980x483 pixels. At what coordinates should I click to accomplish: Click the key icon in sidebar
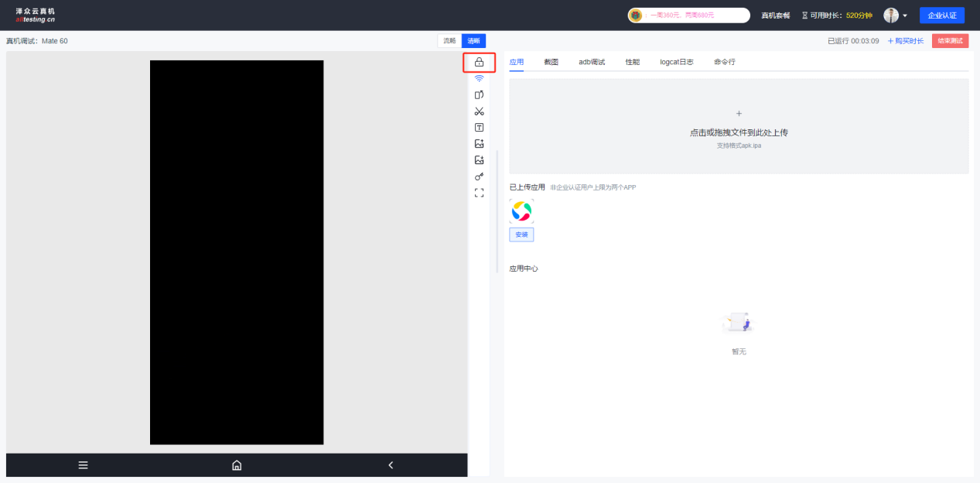tap(479, 176)
